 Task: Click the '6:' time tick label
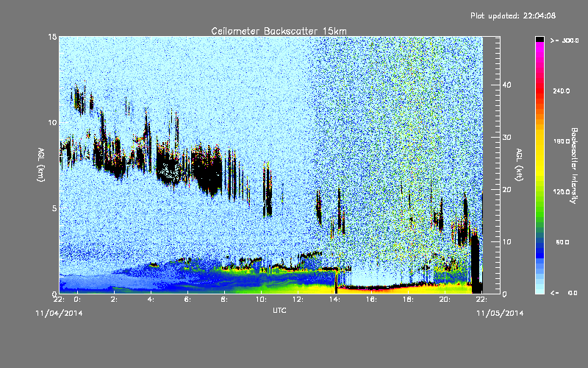click(187, 300)
